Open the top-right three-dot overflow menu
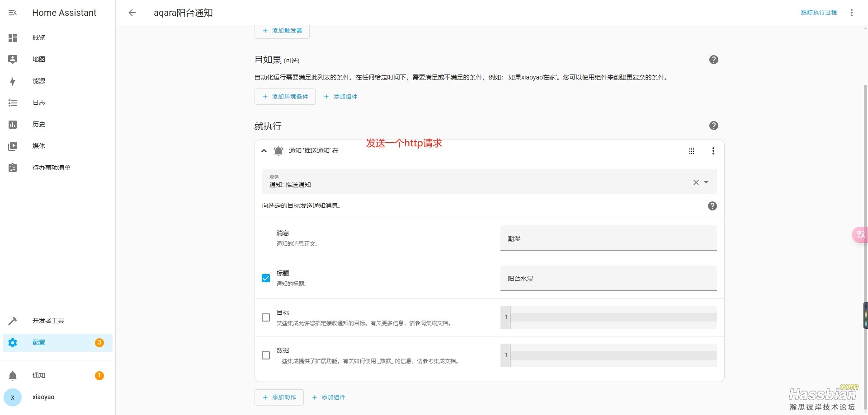 click(852, 13)
